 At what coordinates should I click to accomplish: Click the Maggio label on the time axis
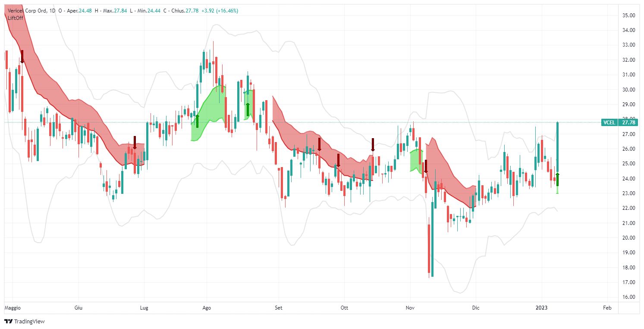(x=13, y=308)
